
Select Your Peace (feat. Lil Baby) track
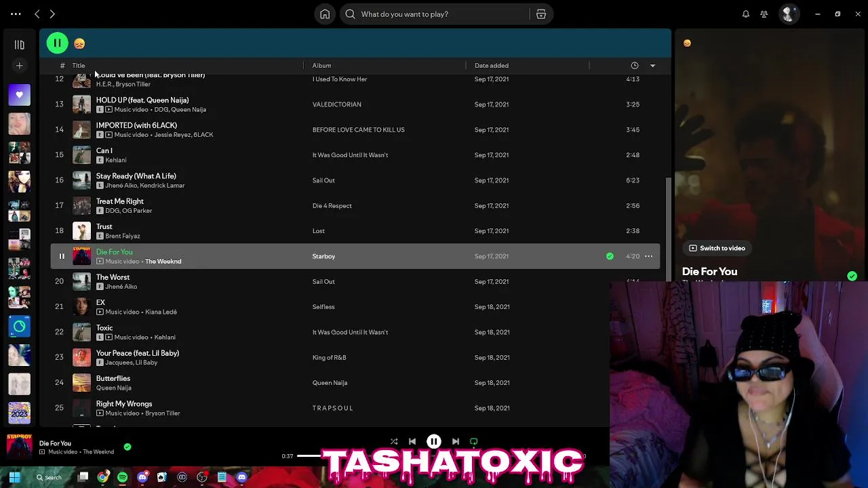pos(355,357)
